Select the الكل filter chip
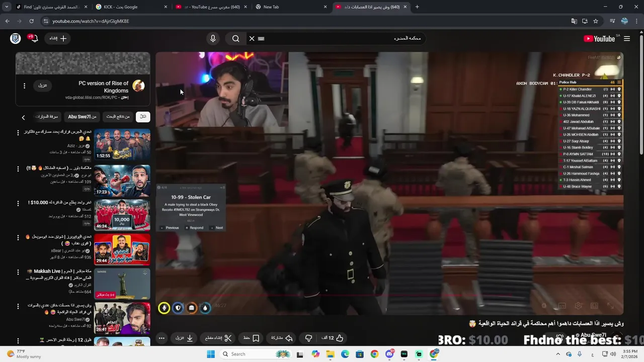The height and width of the screenshot is (362, 644). click(x=143, y=117)
